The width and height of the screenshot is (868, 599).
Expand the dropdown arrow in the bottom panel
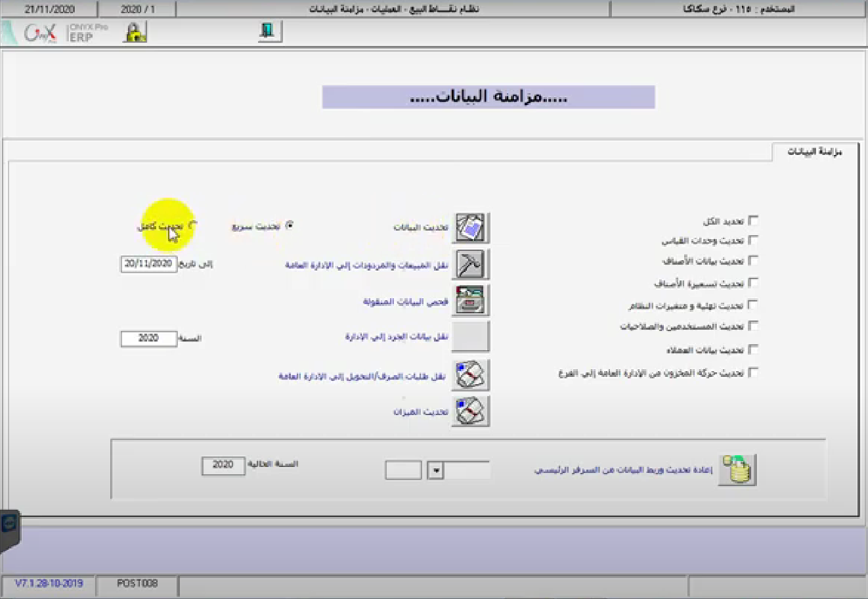pos(435,470)
